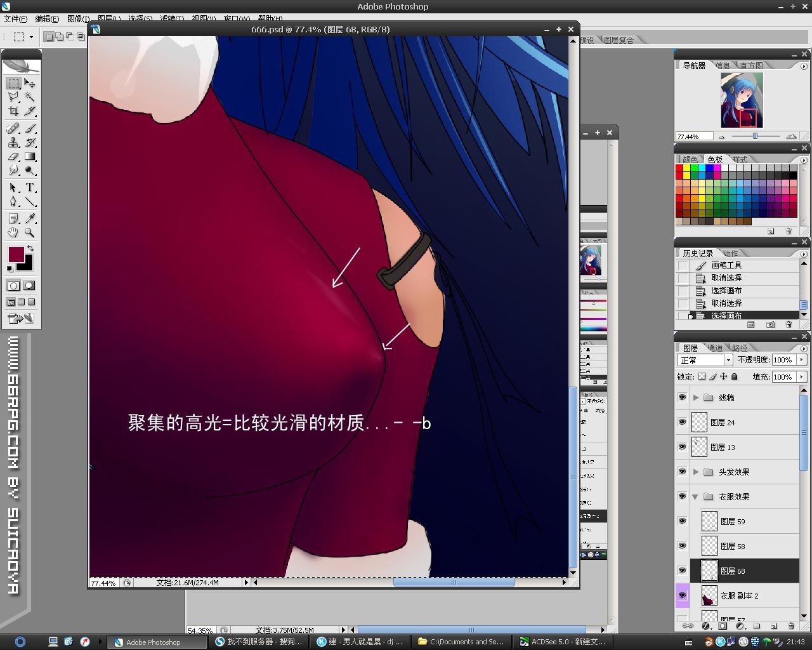The width and height of the screenshot is (812, 650).
Task: Toggle visibility of 头发效果 group
Action: pyautogui.click(x=682, y=472)
